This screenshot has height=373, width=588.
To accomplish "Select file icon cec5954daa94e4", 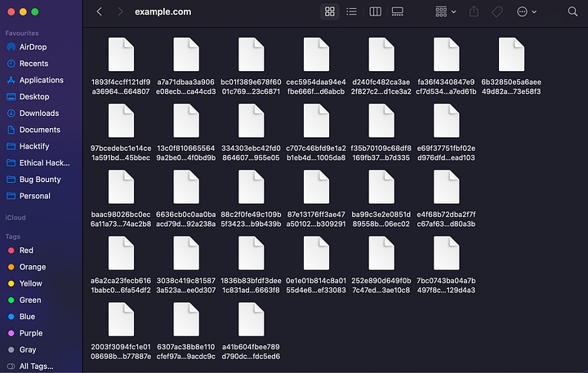I will (316, 55).
